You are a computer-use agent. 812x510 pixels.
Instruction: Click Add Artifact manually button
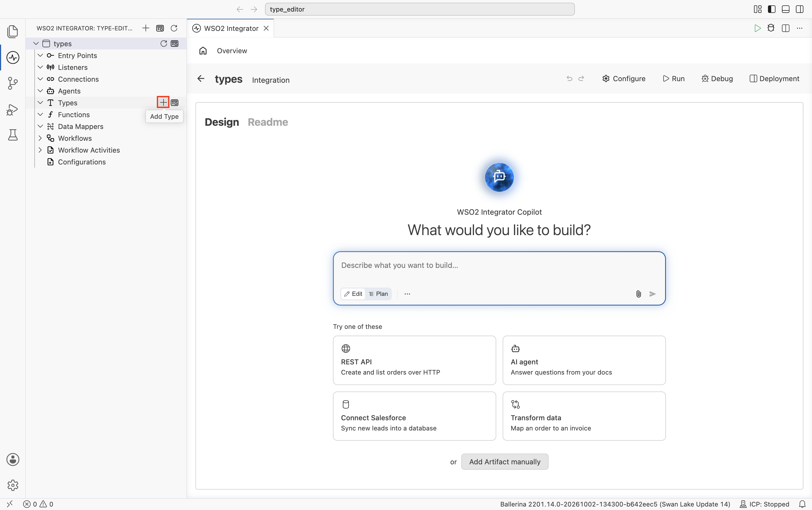click(x=505, y=461)
